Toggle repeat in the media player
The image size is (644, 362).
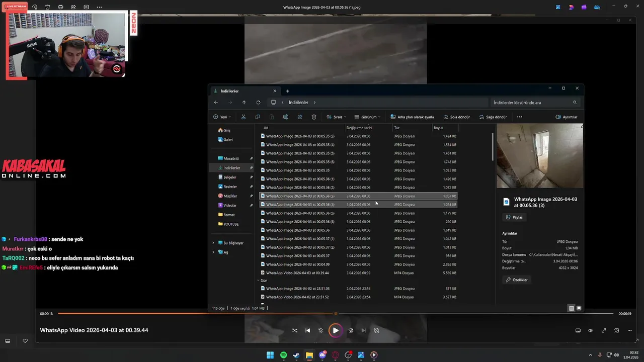(376, 330)
